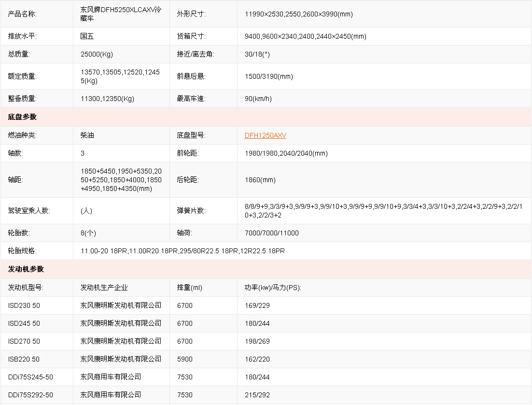Select manufacturer in DDi75S245-50 row
532x405 pixels.
pos(111,377)
